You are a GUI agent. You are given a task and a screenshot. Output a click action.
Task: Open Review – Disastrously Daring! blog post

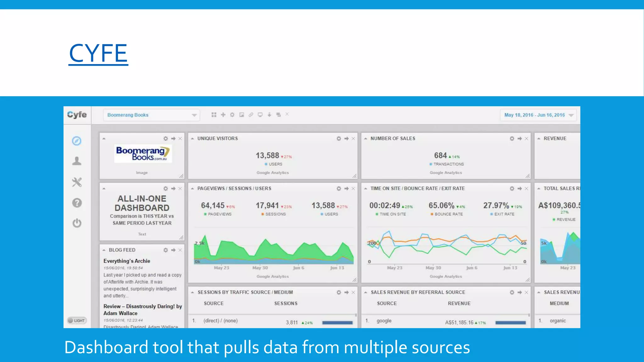[x=143, y=310]
